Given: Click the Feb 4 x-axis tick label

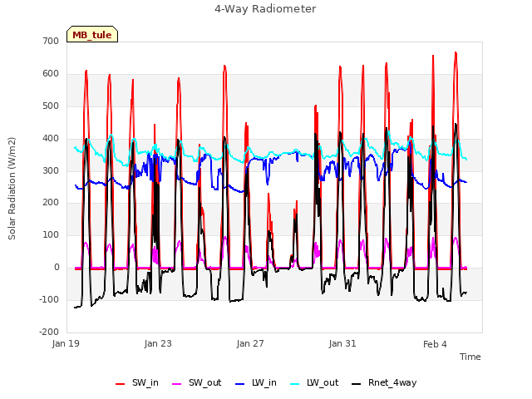Looking at the screenshot, I should pos(435,344).
